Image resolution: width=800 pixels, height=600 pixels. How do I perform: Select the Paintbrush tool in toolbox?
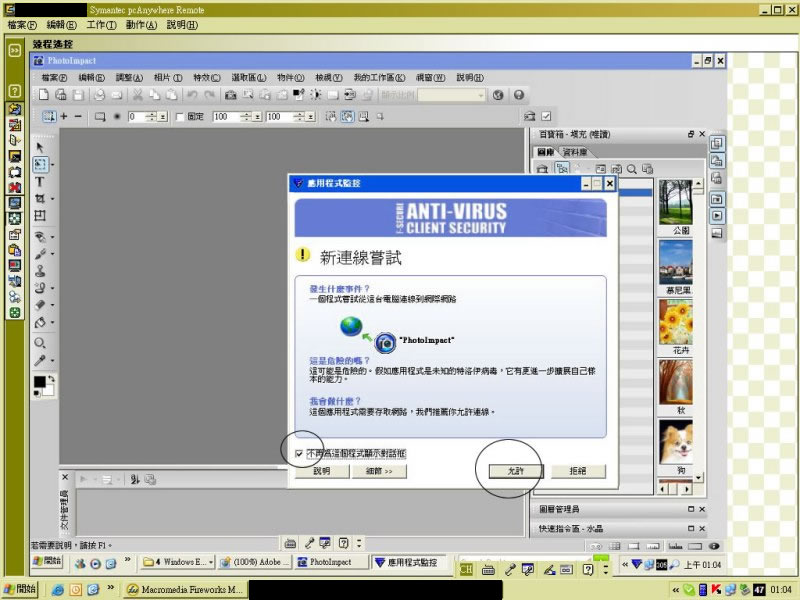tap(40, 254)
